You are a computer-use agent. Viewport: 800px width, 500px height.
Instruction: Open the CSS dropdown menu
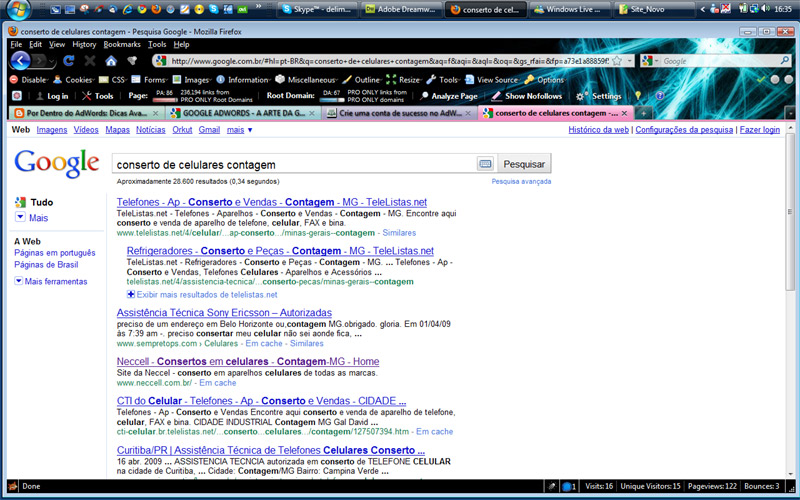click(113, 80)
